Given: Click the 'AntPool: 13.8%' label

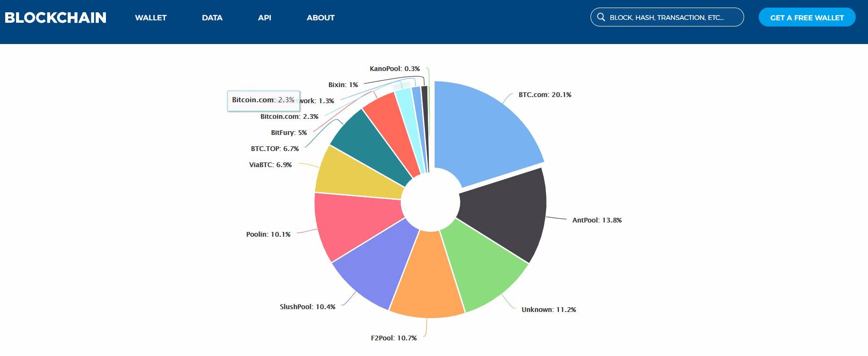Looking at the screenshot, I should pos(597,220).
